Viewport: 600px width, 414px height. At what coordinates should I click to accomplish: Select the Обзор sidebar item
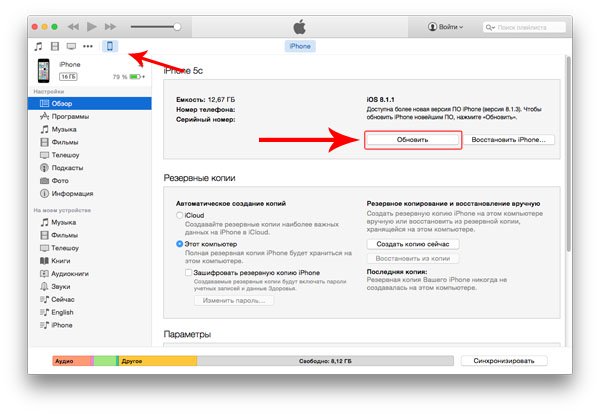point(90,103)
